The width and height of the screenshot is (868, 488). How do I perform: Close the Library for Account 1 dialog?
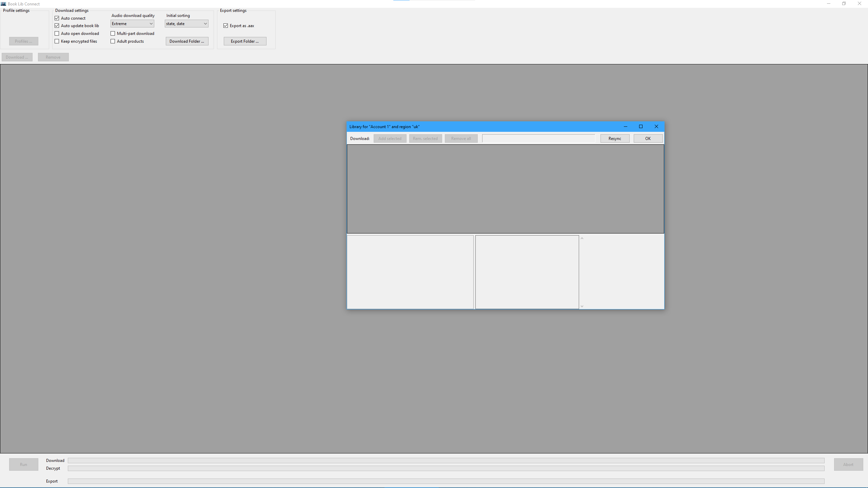[656, 126]
